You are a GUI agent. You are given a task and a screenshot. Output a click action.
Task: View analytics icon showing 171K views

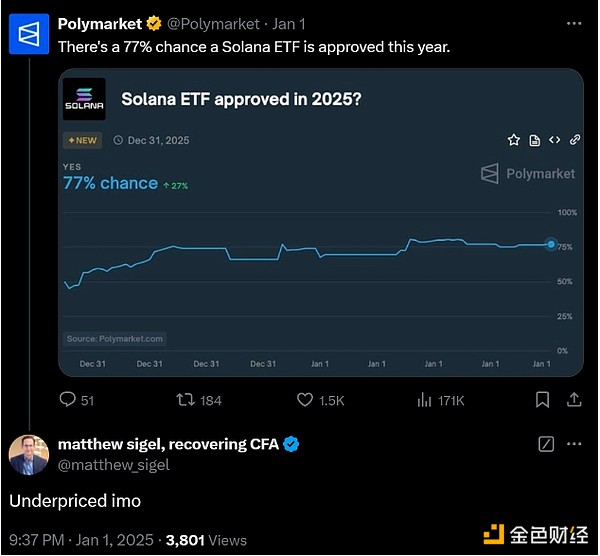pos(424,400)
